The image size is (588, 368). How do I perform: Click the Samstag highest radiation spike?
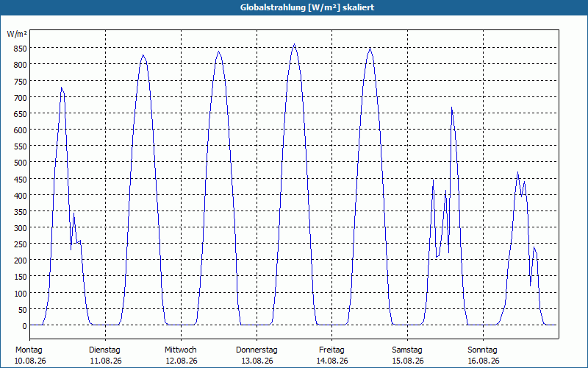[451, 107]
